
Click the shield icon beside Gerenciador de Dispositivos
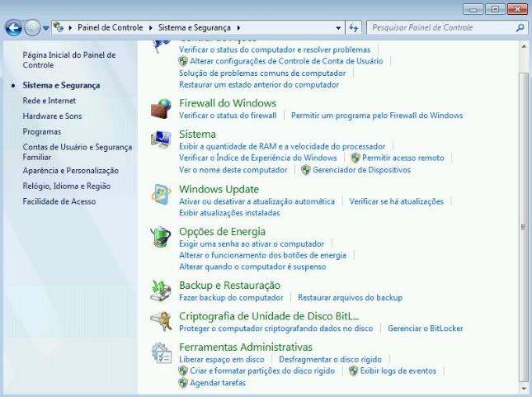306,170
